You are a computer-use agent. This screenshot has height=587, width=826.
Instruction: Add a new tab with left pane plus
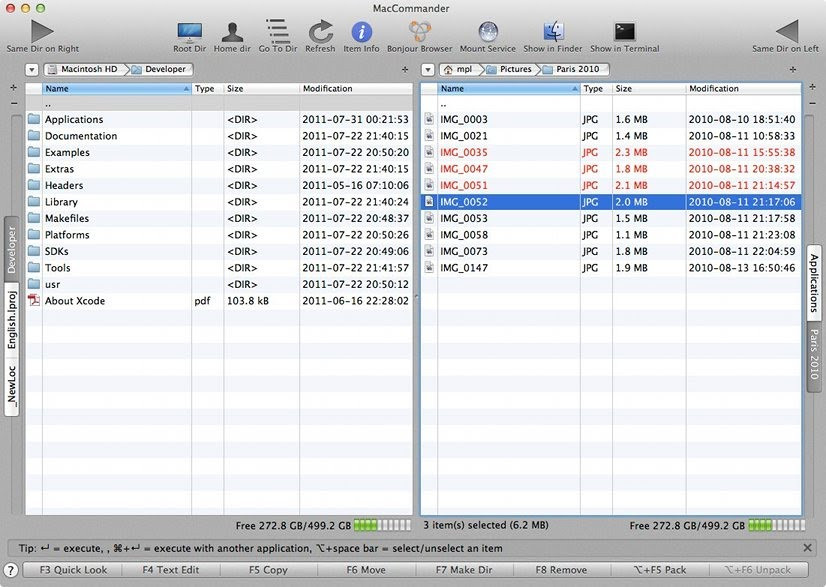(13, 87)
